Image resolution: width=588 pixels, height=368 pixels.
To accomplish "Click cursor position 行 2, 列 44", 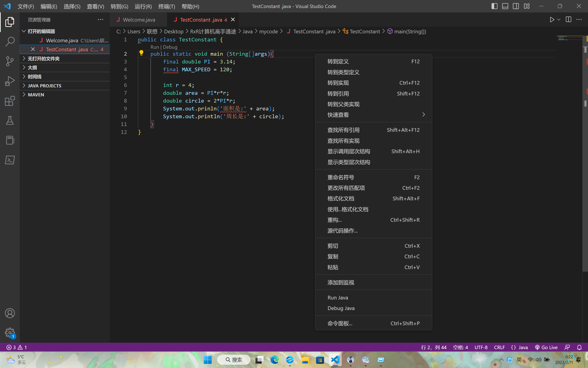I will point(434,347).
